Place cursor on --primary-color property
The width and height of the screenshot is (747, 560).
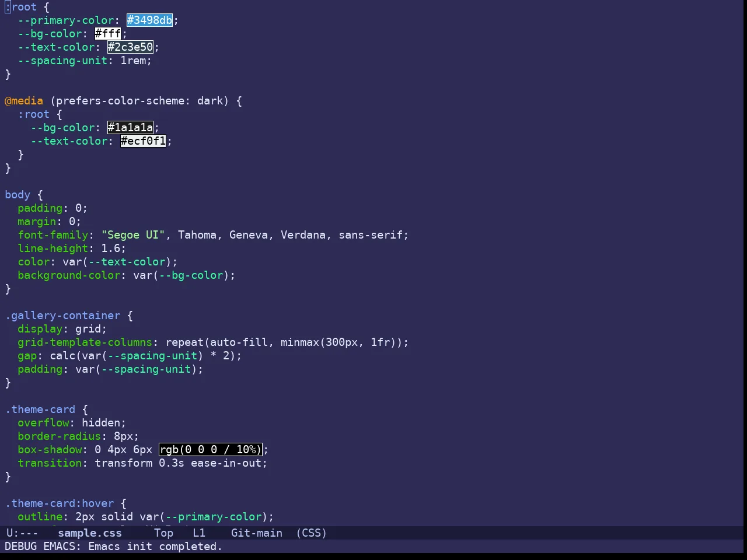pyautogui.click(x=66, y=20)
